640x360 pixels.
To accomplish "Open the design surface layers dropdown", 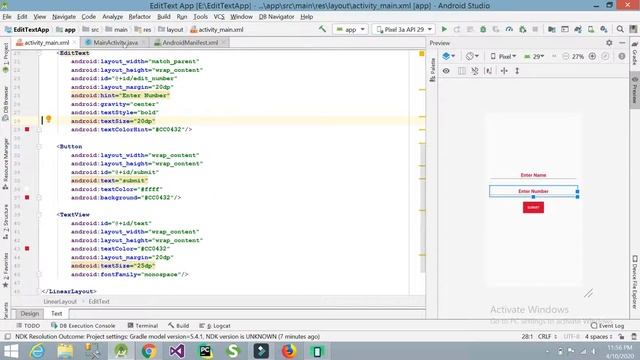I will pos(449,56).
